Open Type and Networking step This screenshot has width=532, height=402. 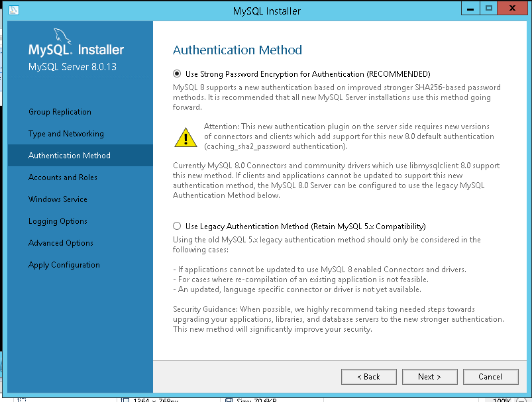66,134
